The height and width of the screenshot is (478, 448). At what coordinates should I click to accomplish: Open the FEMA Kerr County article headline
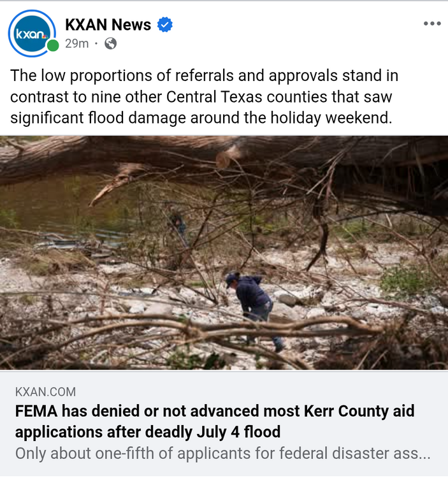(x=215, y=421)
